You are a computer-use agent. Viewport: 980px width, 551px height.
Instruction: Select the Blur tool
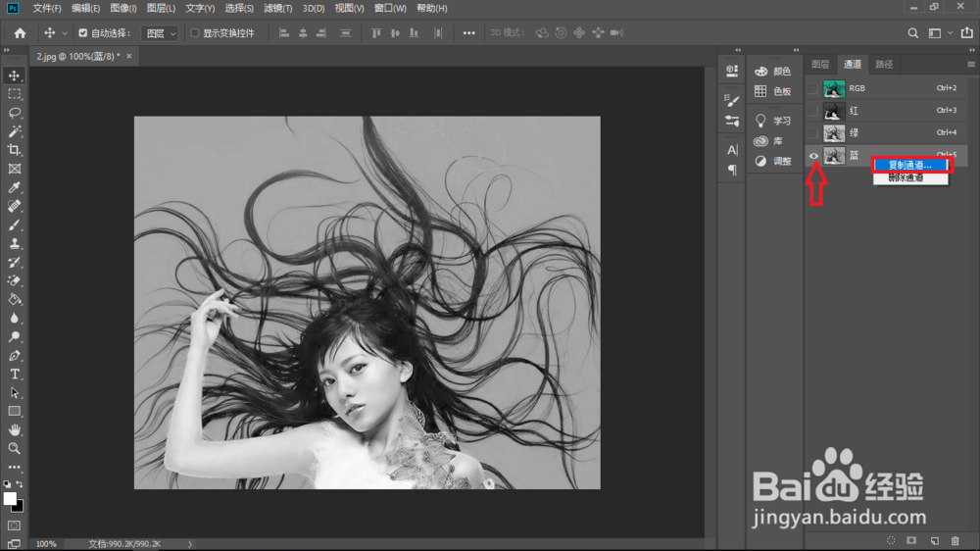[x=14, y=319]
